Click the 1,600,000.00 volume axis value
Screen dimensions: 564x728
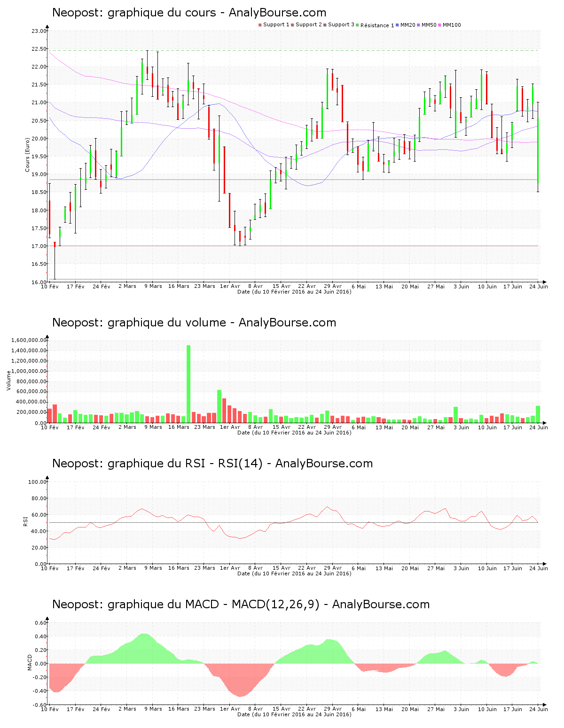[x=29, y=341]
